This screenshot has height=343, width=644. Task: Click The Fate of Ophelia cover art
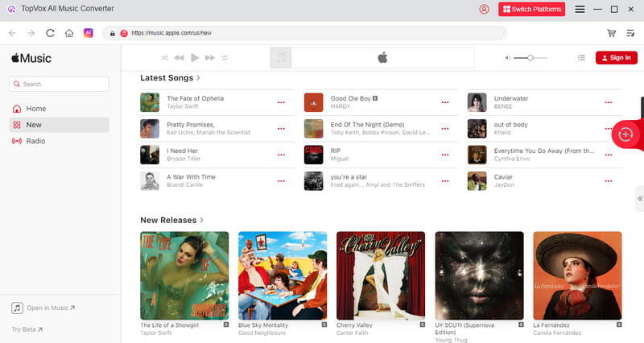tap(150, 102)
